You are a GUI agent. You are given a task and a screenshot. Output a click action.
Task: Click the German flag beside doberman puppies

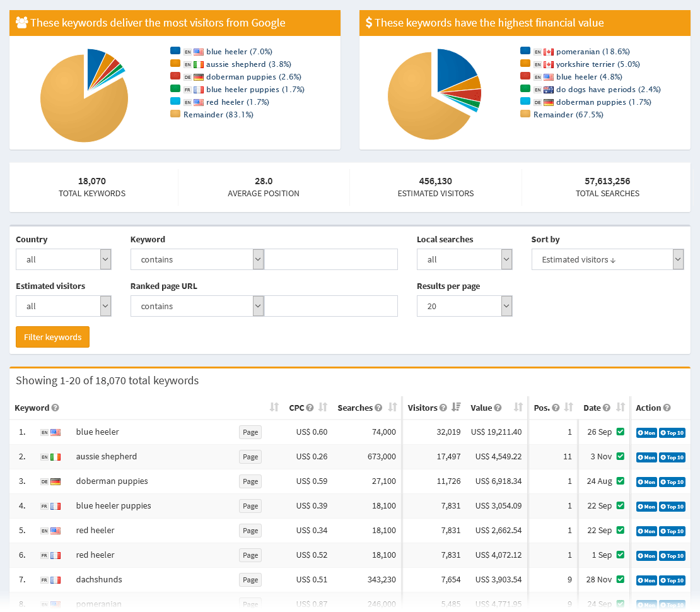(x=56, y=481)
